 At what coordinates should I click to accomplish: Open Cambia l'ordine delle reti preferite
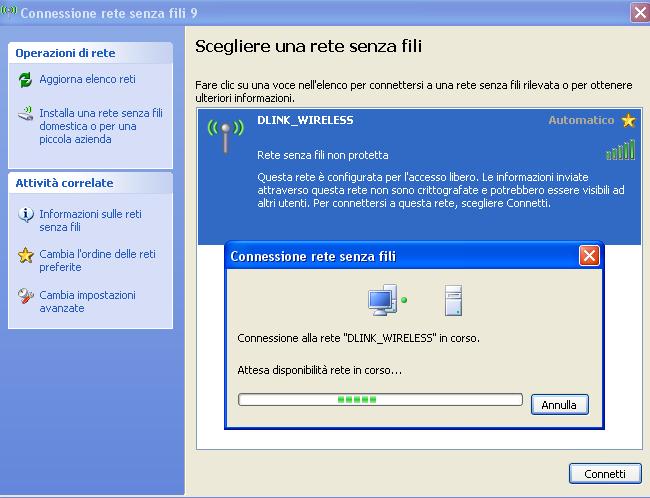tap(97, 260)
